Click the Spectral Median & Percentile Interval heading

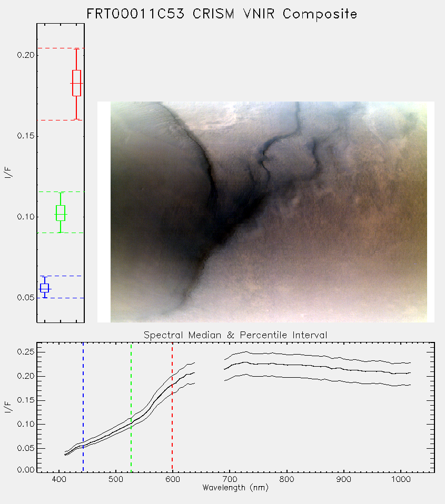235,335
